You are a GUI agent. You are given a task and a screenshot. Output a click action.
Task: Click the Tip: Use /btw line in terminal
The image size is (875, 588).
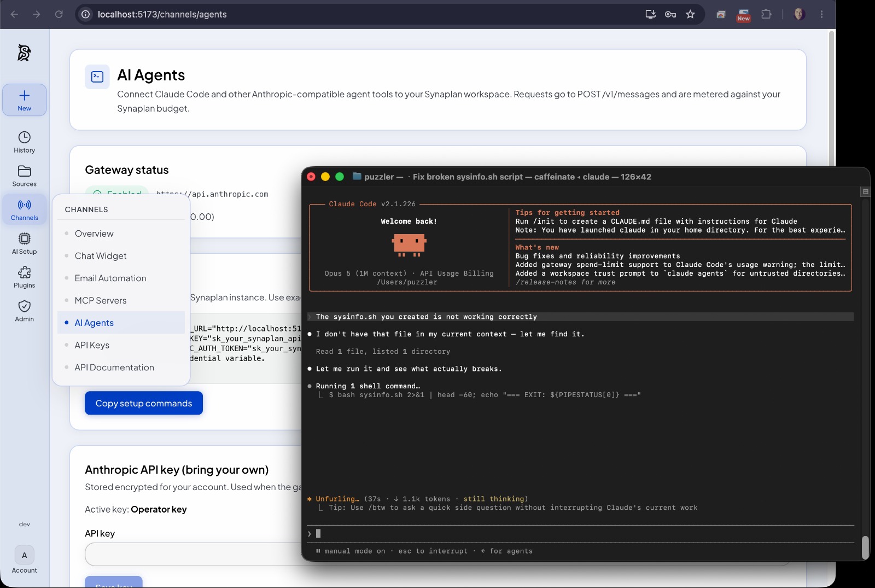pos(513,508)
